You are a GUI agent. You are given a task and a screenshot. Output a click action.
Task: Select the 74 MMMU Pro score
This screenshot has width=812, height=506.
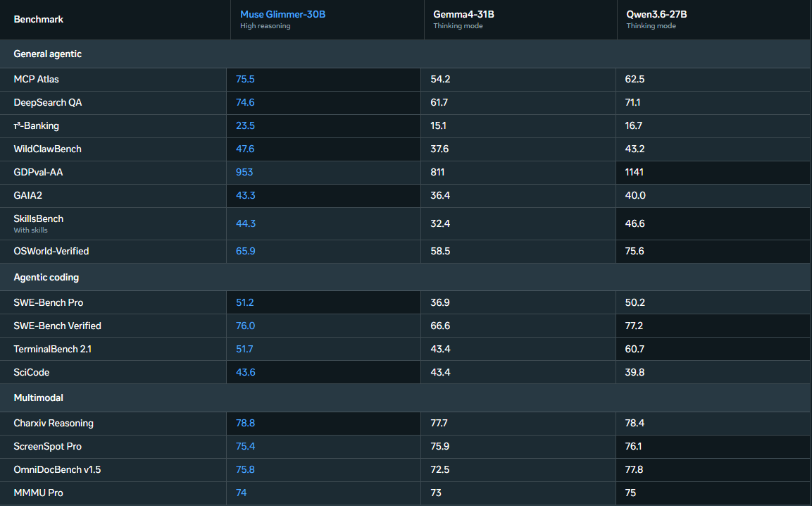241,493
